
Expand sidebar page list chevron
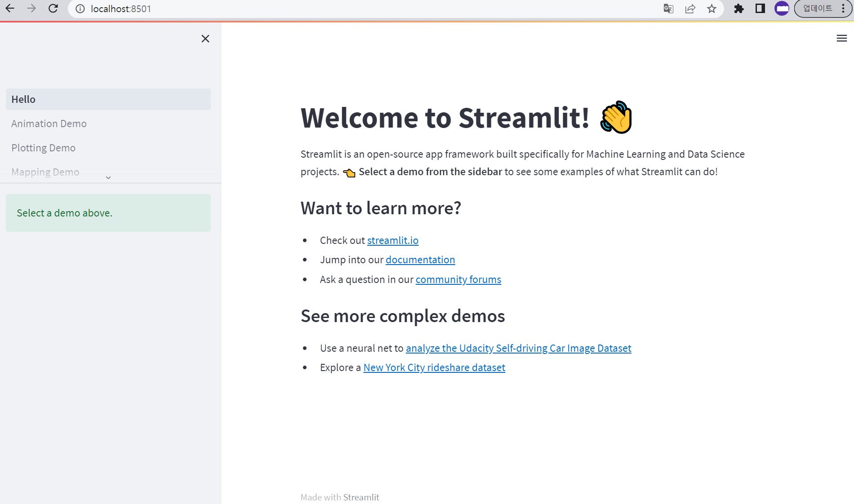(108, 177)
